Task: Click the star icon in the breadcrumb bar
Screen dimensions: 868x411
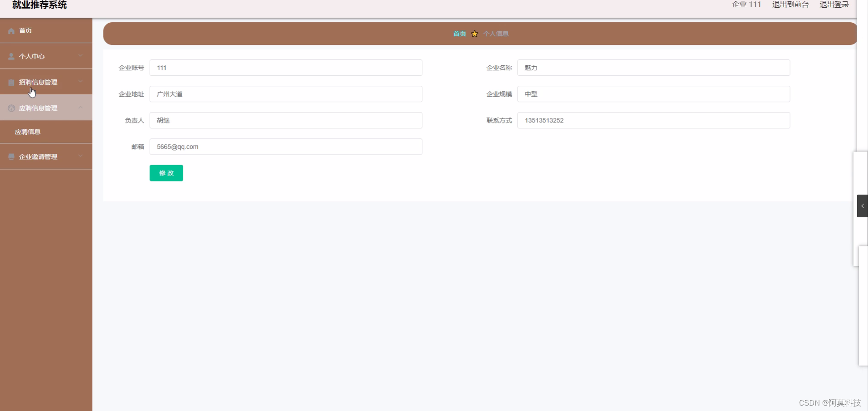Action: (x=474, y=34)
